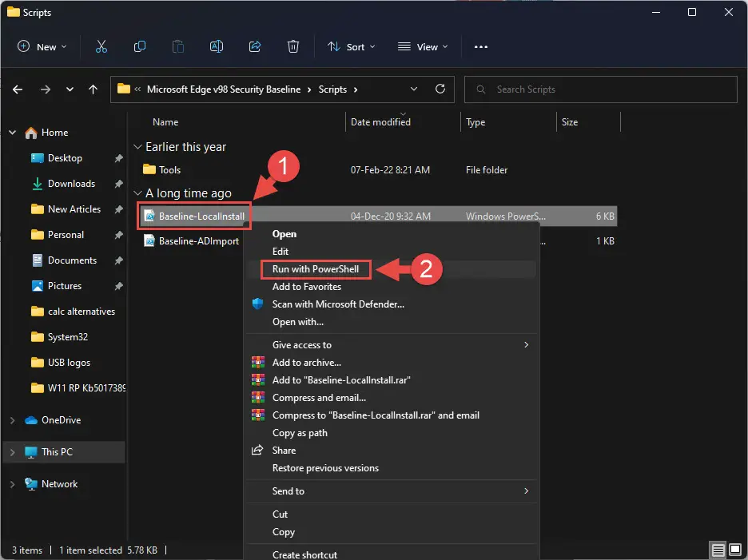Select USB logos folder in sidebar
This screenshot has width=748, height=560.
70,363
